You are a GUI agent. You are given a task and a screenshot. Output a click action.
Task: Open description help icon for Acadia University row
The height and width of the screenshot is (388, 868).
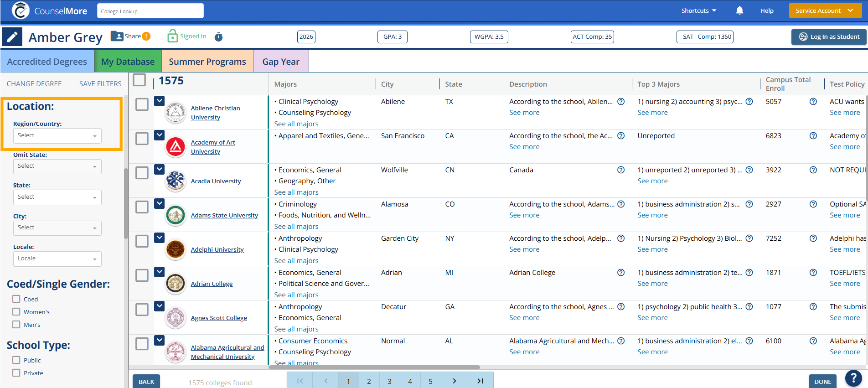click(x=621, y=170)
